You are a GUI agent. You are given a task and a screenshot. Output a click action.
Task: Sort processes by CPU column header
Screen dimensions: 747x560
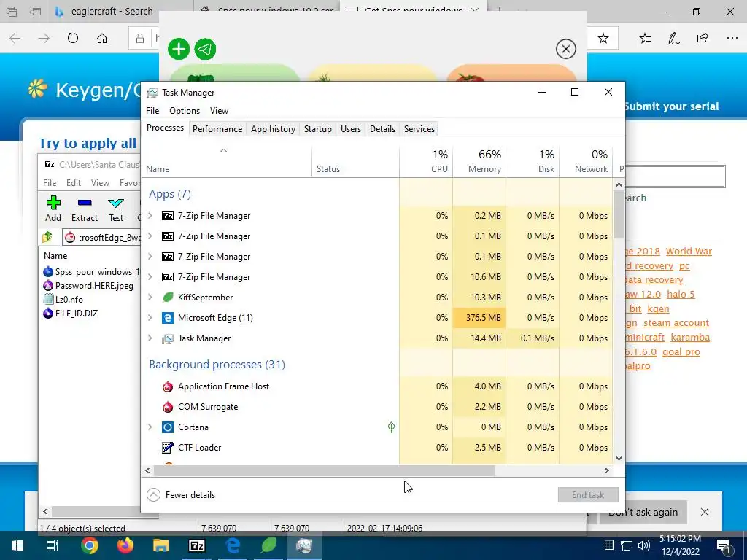point(426,161)
